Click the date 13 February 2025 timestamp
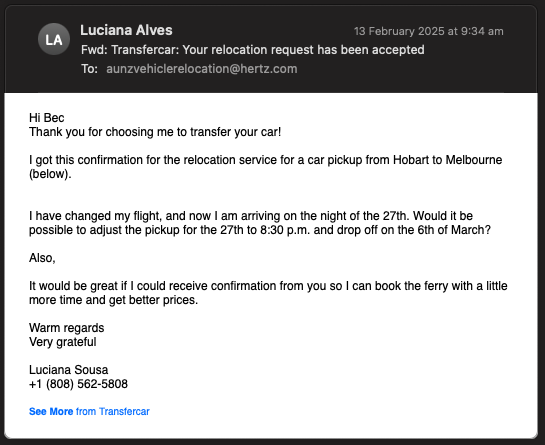Image resolution: width=545 pixels, height=445 pixels. [x=428, y=31]
